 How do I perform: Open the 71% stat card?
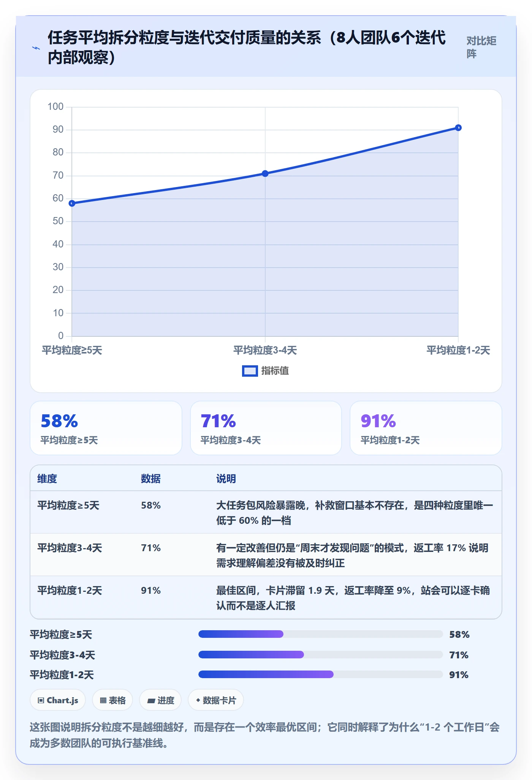[266, 428]
